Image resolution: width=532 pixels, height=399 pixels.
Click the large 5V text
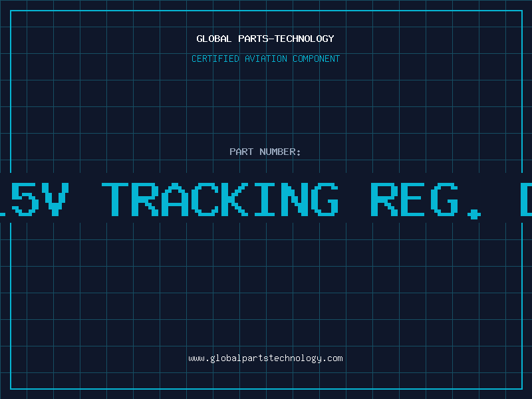(39, 199)
